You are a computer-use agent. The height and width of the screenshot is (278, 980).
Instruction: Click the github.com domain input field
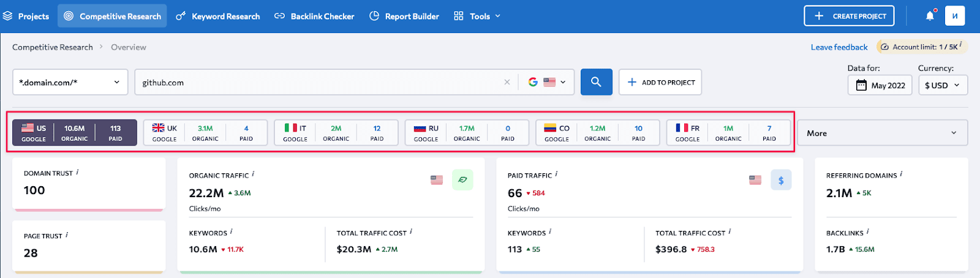318,82
